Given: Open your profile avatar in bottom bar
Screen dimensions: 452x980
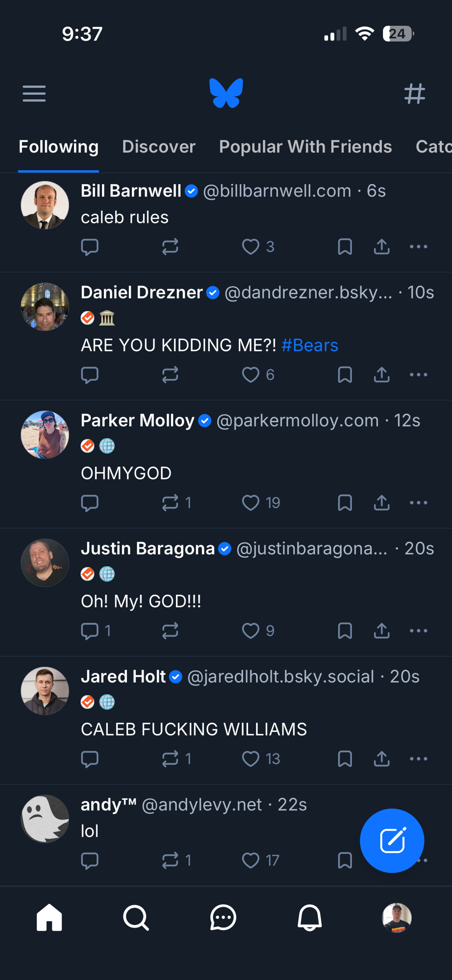Looking at the screenshot, I should [x=397, y=917].
